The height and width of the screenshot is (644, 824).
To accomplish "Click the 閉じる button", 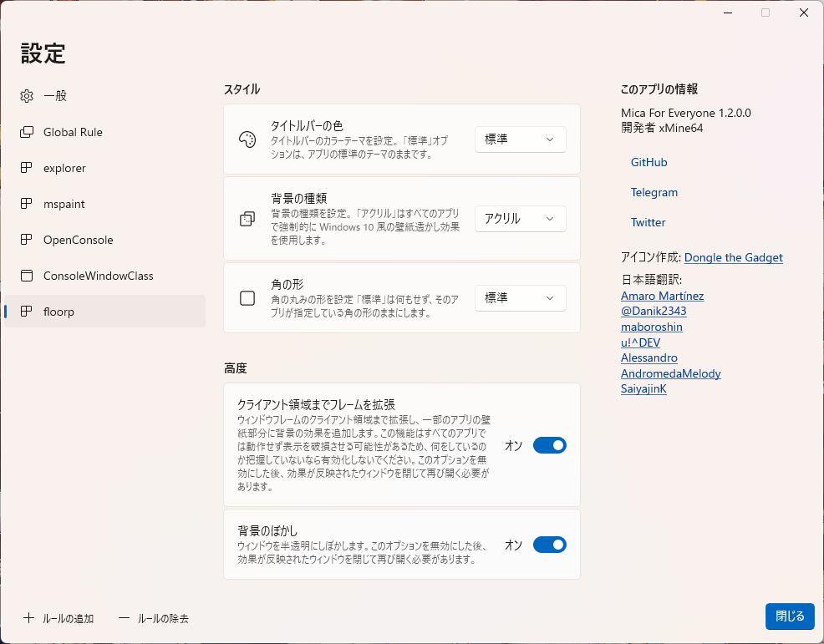I will pyautogui.click(x=790, y=616).
